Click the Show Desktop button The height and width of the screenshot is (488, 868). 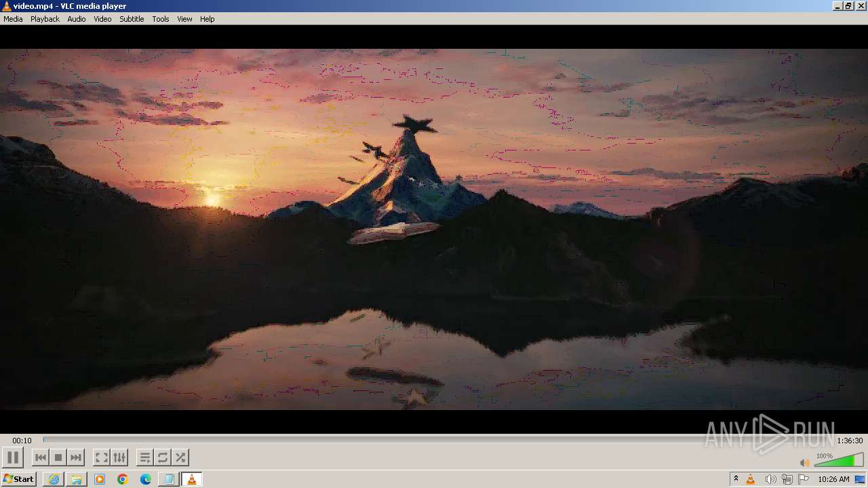click(x=861, y=479)
